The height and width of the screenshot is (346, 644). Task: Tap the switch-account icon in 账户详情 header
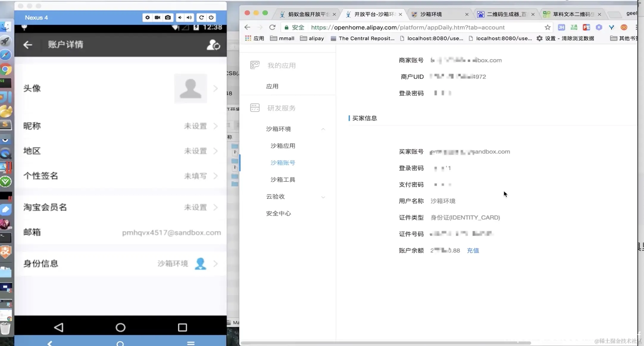pyautogui.click(x=213, y=45)
